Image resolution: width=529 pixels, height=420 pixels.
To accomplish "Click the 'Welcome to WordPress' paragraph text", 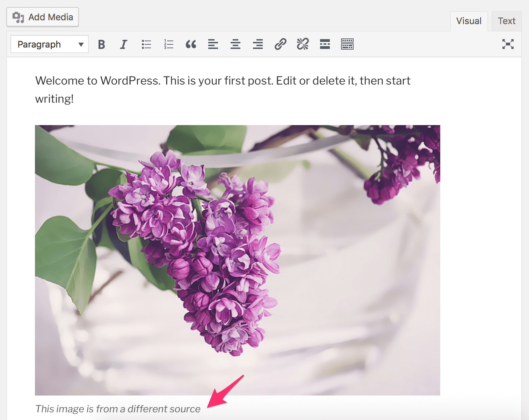I will (x=223, y=90).
